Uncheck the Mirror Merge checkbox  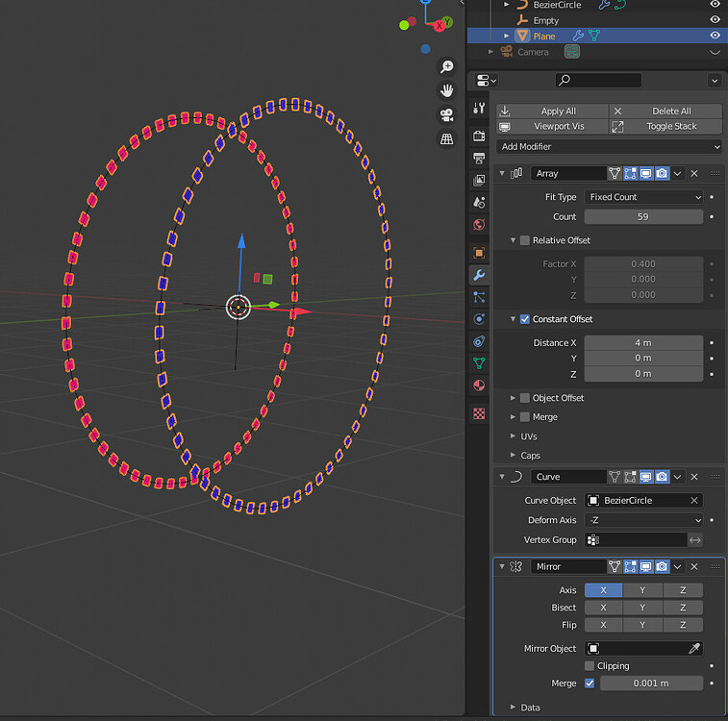click(590, 683)
